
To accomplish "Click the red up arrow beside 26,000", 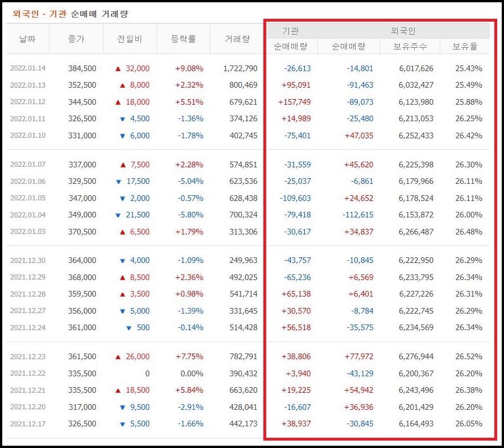I will tap(118, 357).
